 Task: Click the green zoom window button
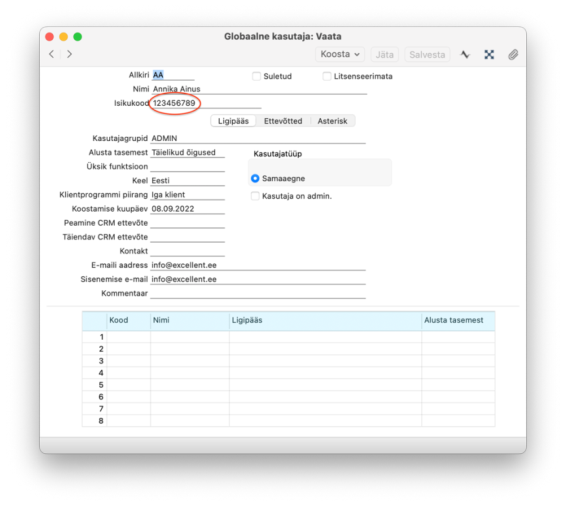point(78,37)
